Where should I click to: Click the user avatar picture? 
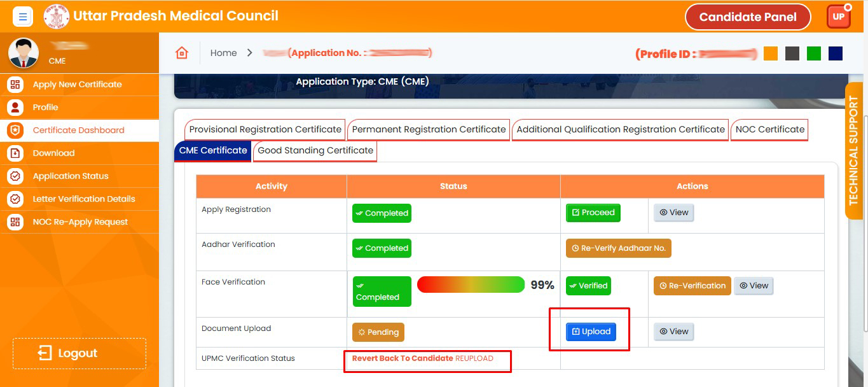click(x=24, y=53)
